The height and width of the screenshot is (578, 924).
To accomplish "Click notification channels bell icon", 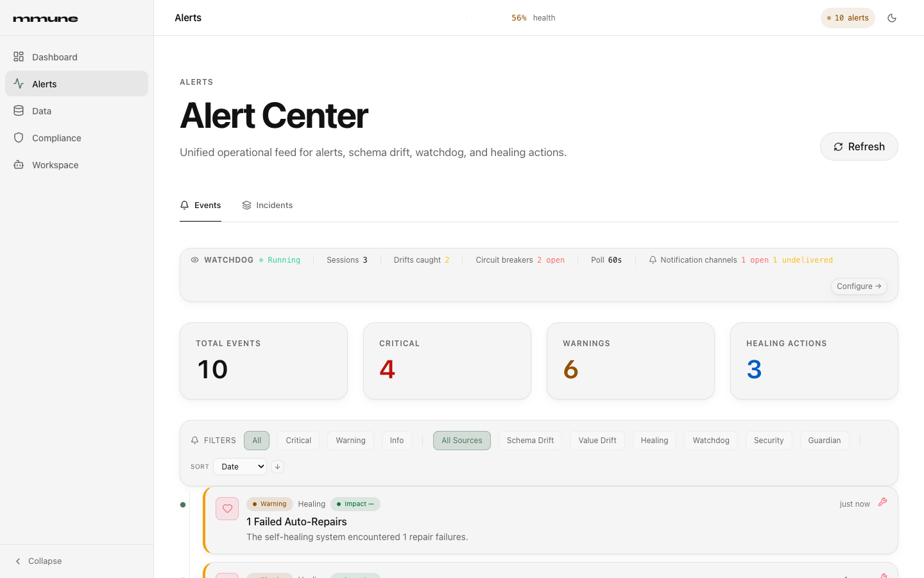I will [653, 260].
